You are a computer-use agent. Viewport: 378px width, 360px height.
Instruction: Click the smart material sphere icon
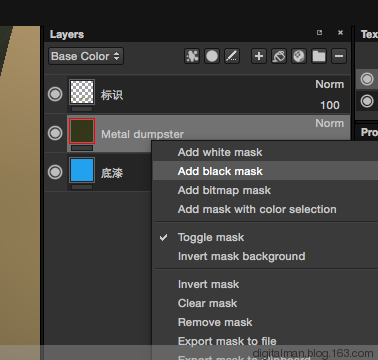pos(299,56)
